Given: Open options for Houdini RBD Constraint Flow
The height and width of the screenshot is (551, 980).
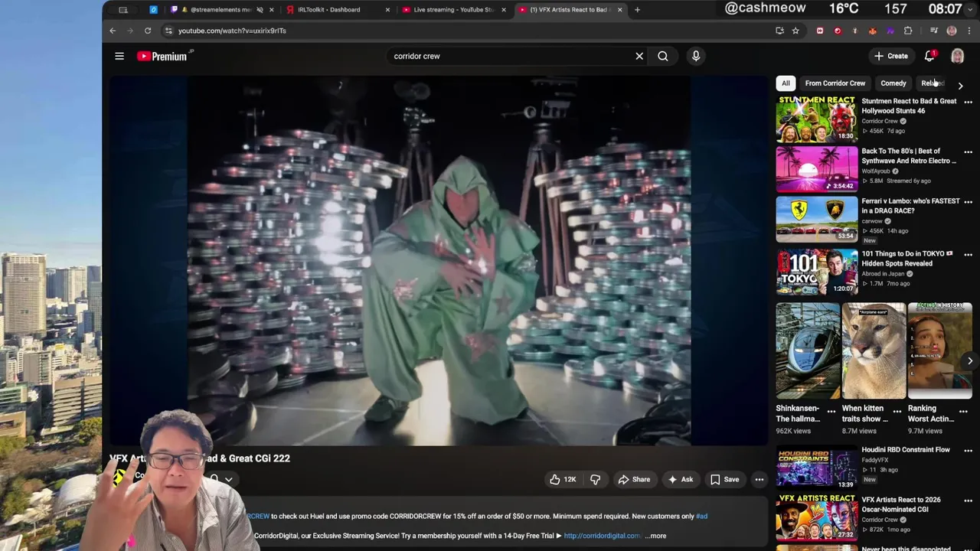Looking at the screenshot, I should pyautogui.click(x=968, y=450).
